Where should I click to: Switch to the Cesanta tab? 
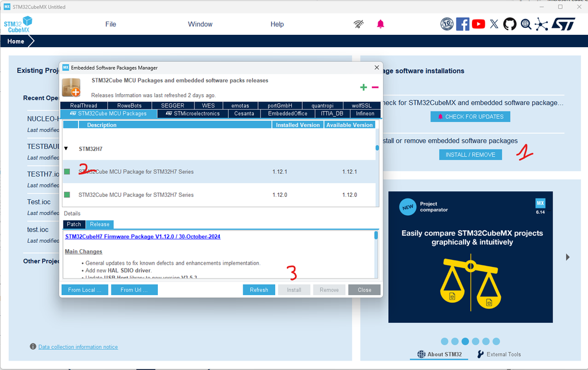pos(244,114)
